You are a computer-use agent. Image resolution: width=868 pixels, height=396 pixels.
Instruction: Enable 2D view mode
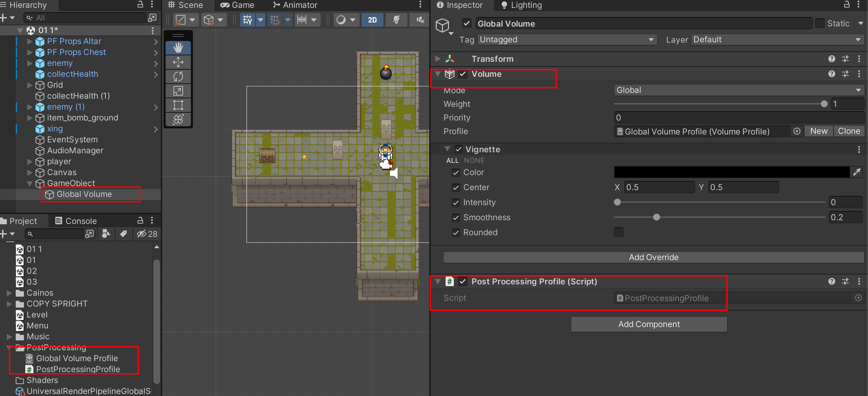pos(372,19)
